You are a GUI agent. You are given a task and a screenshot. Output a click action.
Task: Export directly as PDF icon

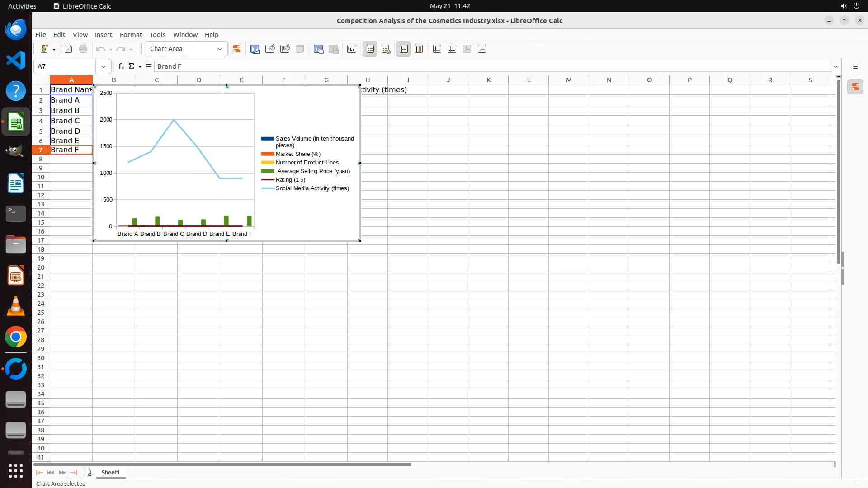pos(68,49)
